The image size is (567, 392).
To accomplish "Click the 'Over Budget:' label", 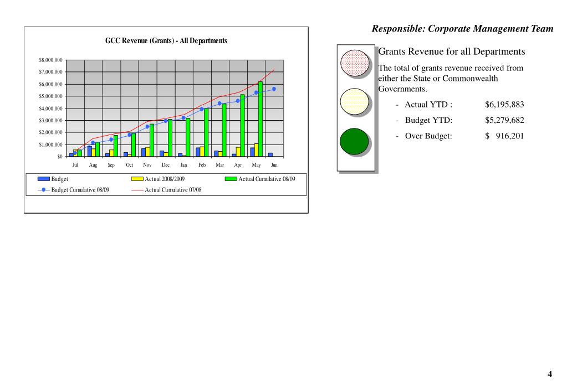I will (428, 136).
